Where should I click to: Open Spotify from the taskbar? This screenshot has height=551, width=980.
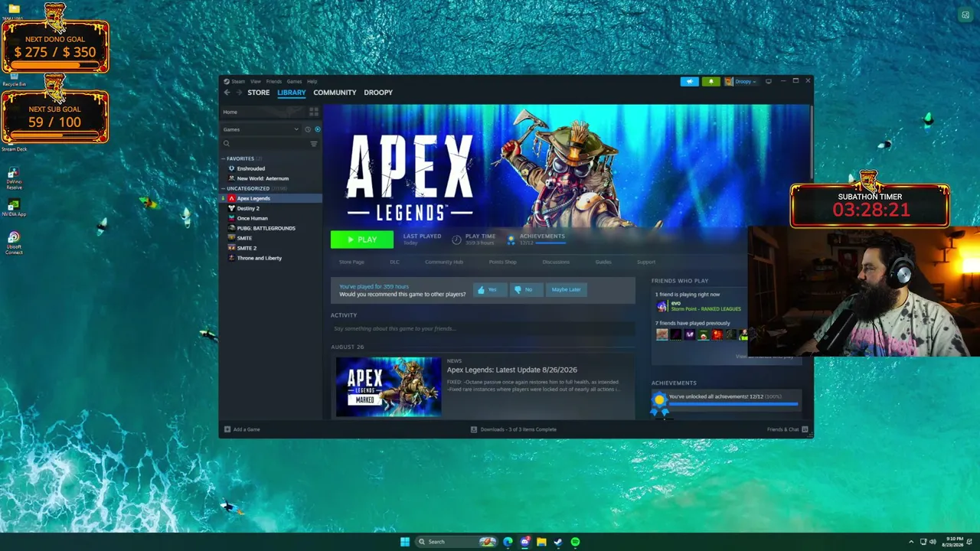click(575, 542)
